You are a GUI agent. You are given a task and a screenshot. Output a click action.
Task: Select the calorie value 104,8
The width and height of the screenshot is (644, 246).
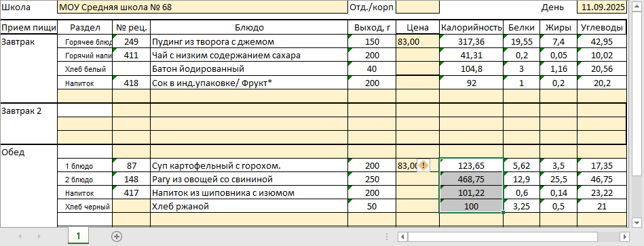472,69
